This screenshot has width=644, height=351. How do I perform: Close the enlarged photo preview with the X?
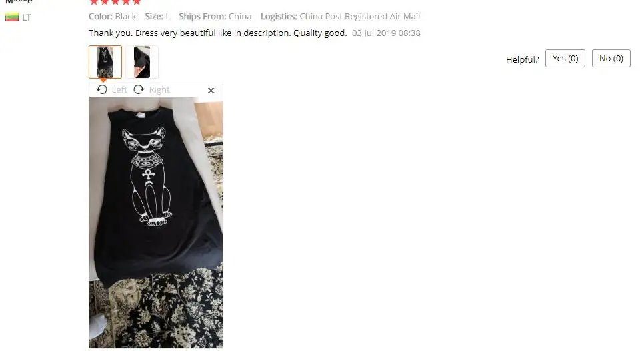point(211,90)
